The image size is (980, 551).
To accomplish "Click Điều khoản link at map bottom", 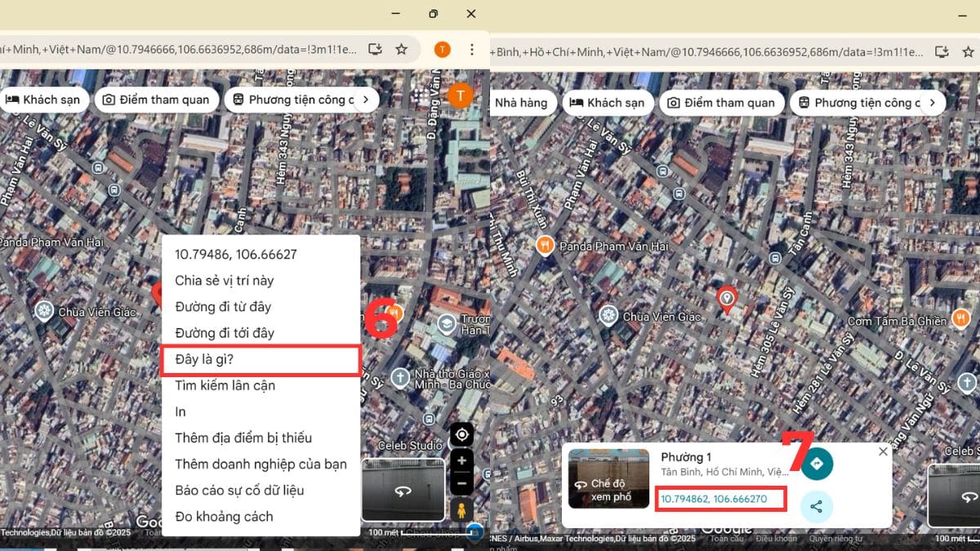I will pyautogui.click(x=776, y=539).
